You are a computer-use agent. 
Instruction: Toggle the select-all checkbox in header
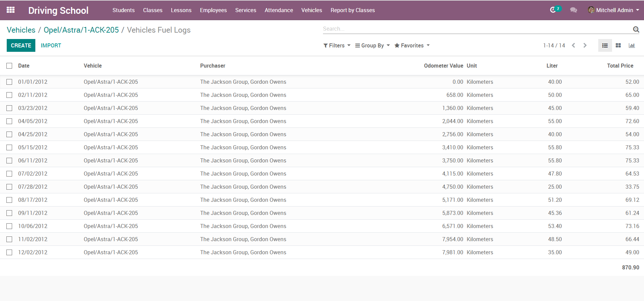tap(9, 66)
